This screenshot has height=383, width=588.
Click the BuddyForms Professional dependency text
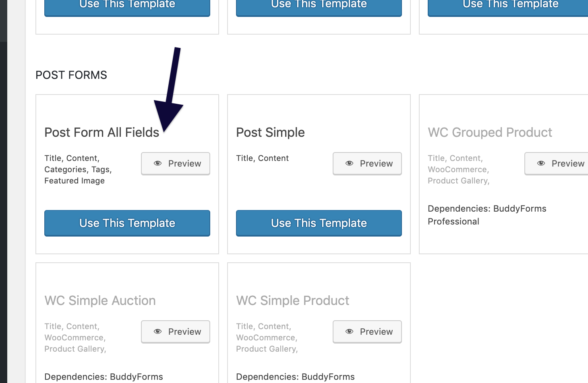pos(487,215)
